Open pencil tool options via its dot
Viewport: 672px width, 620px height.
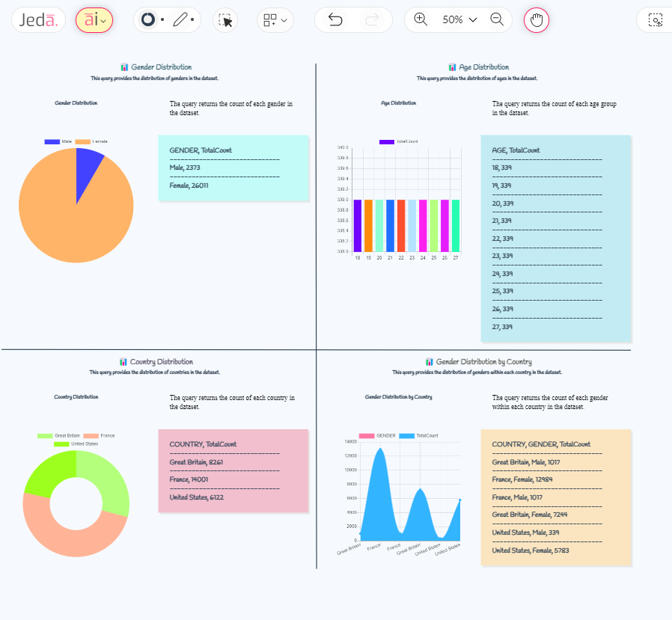193,20
